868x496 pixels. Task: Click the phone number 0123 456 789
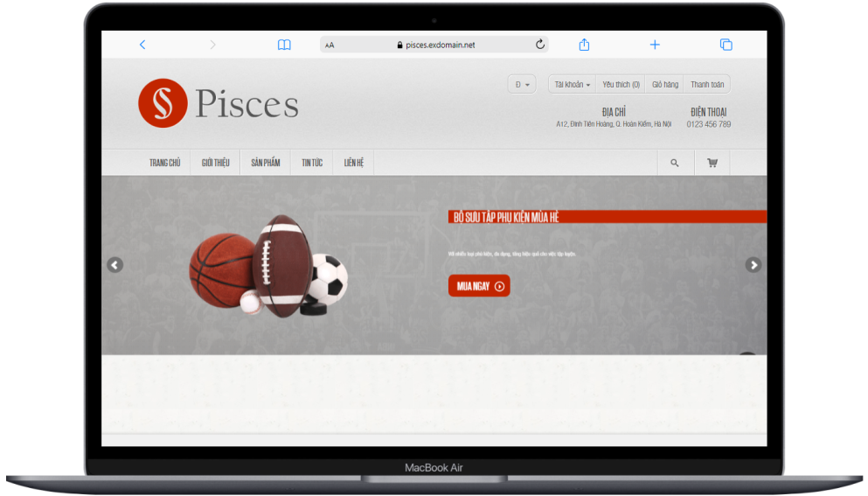click(x=709, y=124)
